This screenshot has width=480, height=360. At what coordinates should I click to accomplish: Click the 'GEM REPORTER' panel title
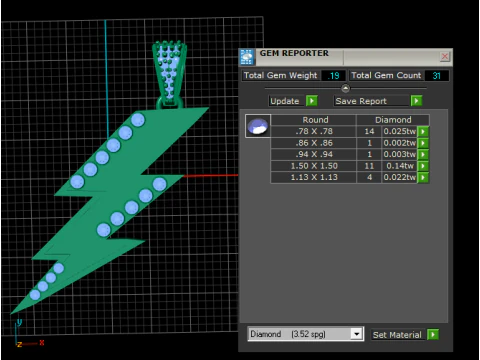pos(294,53)
